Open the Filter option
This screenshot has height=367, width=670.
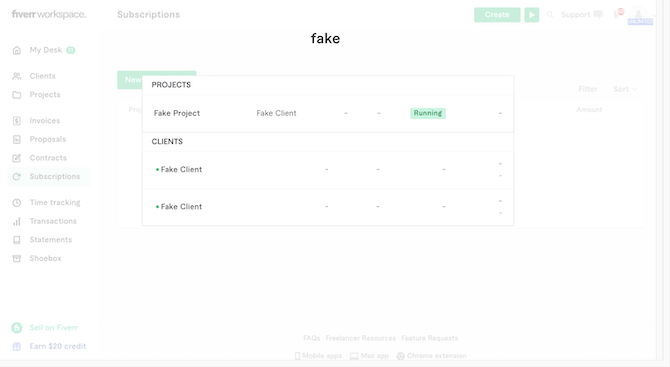(588, 89)
